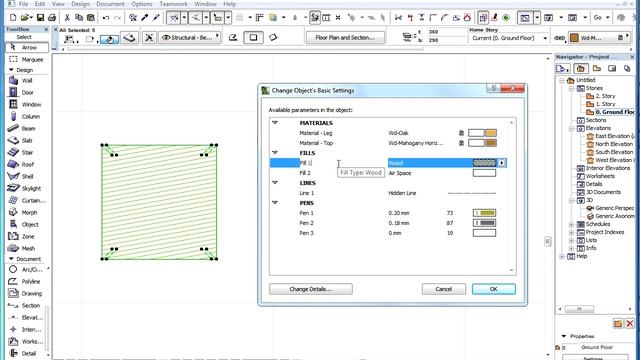Click the Change Details button

[x=311, y=289]
